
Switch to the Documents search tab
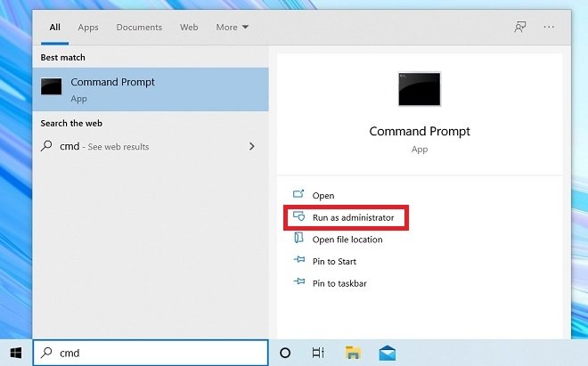pyautogui.click(x=139, y=28)
